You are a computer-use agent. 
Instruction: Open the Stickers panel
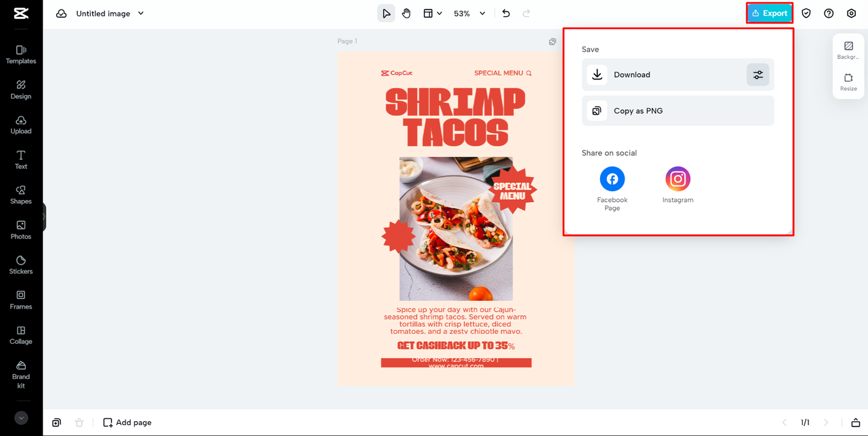pos(21,265)
